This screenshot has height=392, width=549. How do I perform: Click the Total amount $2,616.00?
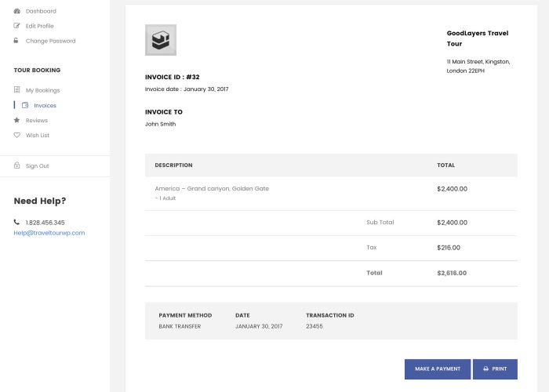pyautogui.click(x=452, y=273)
